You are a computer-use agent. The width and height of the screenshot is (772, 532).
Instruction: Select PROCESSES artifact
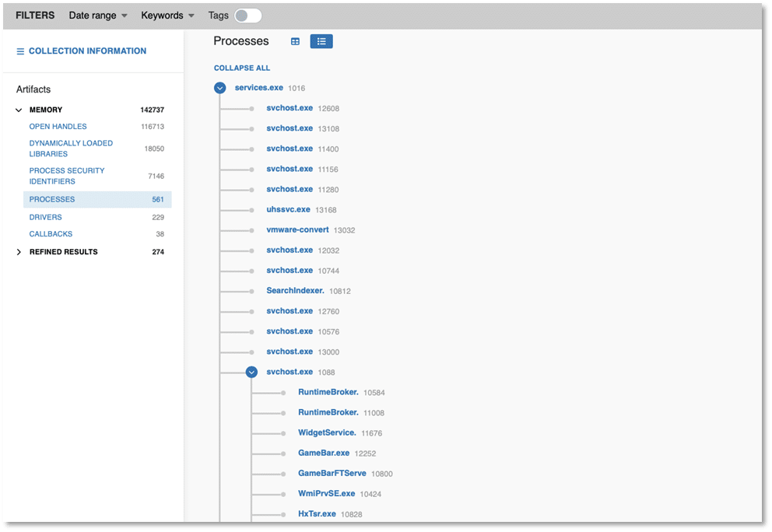(x=97, y=199)
